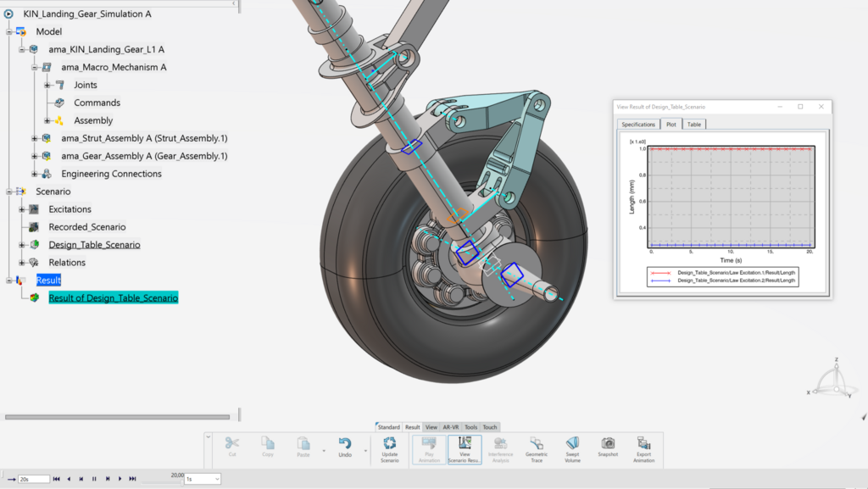868x489 pixels.
Task: Click the tree panel horizontal scrollbar
Action: pos(117,417)
